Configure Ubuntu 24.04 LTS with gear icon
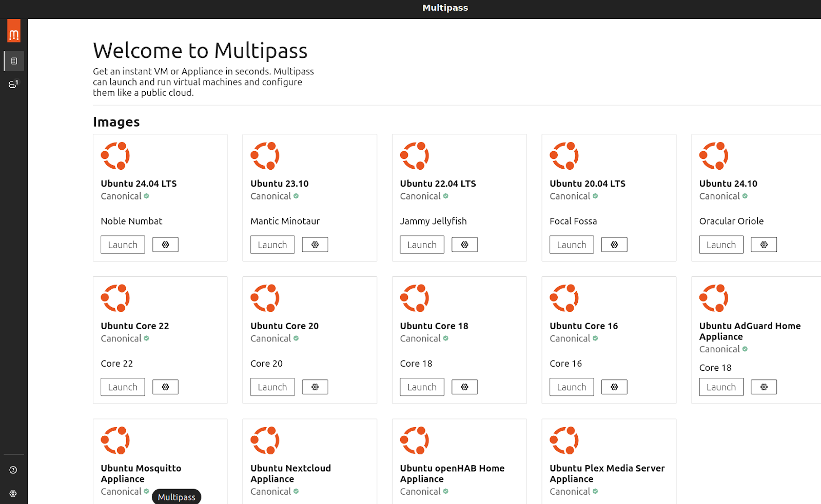Screen dimensions: 821x504 165,245
